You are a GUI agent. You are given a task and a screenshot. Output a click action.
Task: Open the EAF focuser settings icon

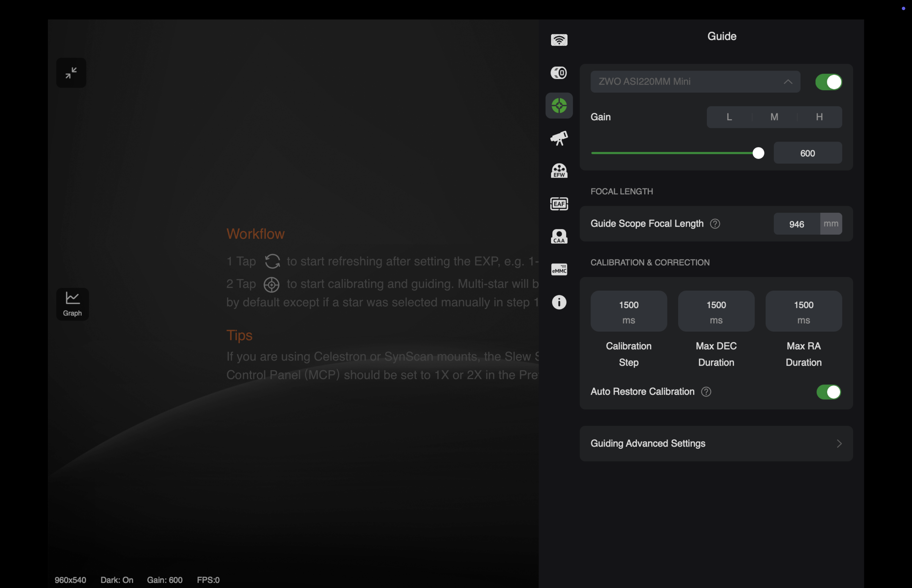pyautogui.click(x=559, y=204)
